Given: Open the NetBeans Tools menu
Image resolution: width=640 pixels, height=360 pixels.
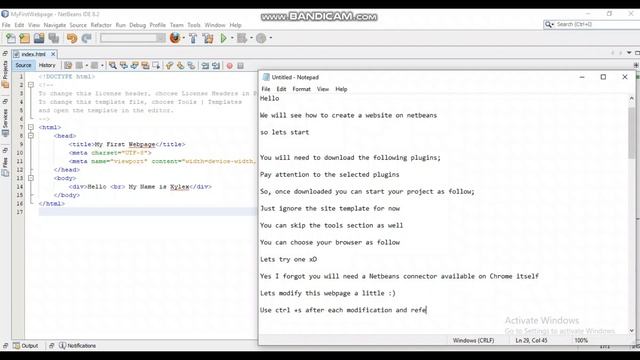Looking at the screenshot, I should [x=194, y=25].
